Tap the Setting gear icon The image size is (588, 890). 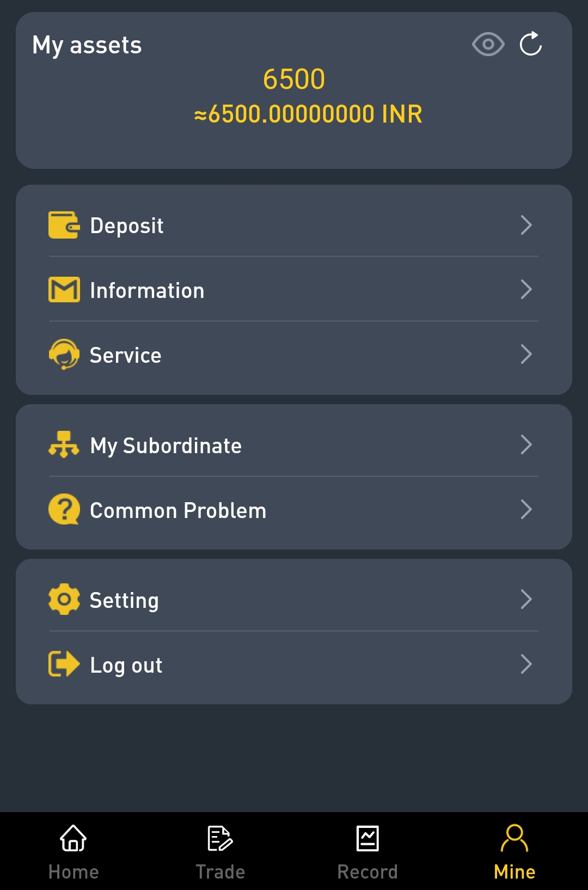pos(64,600)
